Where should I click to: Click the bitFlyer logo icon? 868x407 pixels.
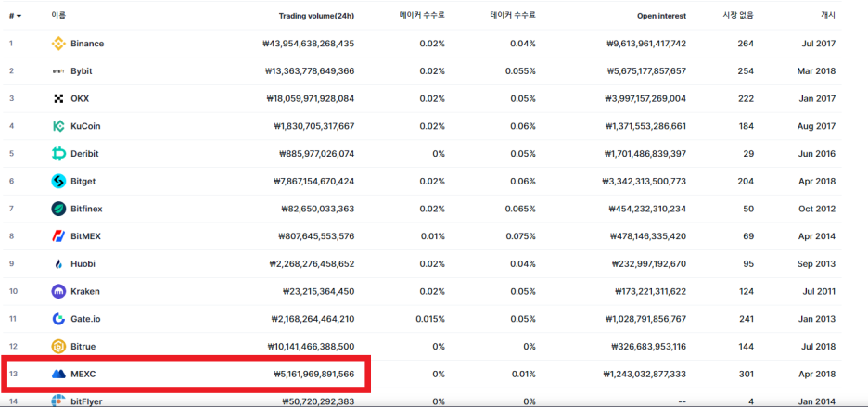[x=58, y=401]
